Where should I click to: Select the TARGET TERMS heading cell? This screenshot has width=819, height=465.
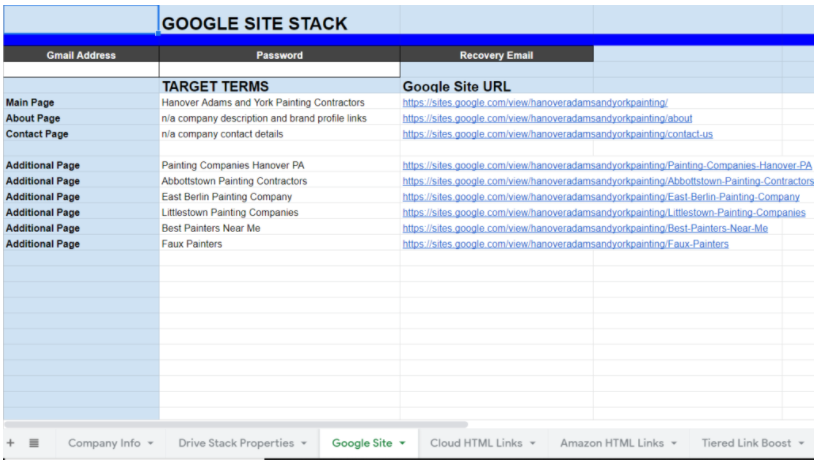point(279,86)
